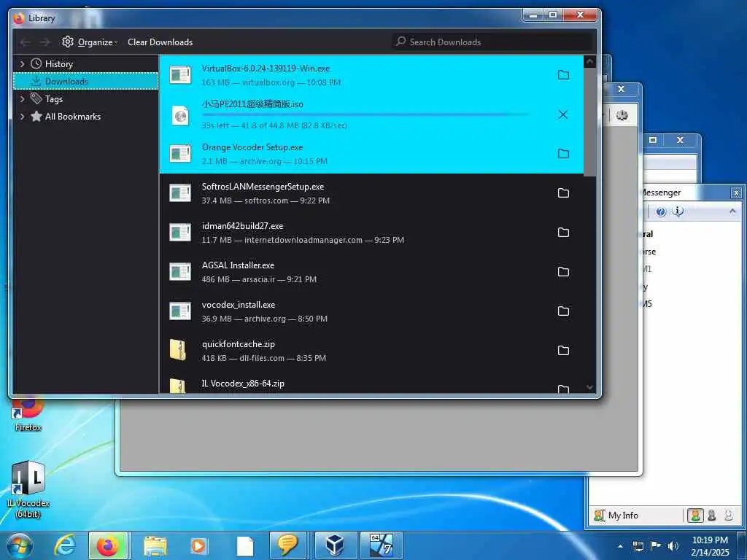Select Tags in the Library sidebar
Screen dimensions: 747x560
point(53,99)
